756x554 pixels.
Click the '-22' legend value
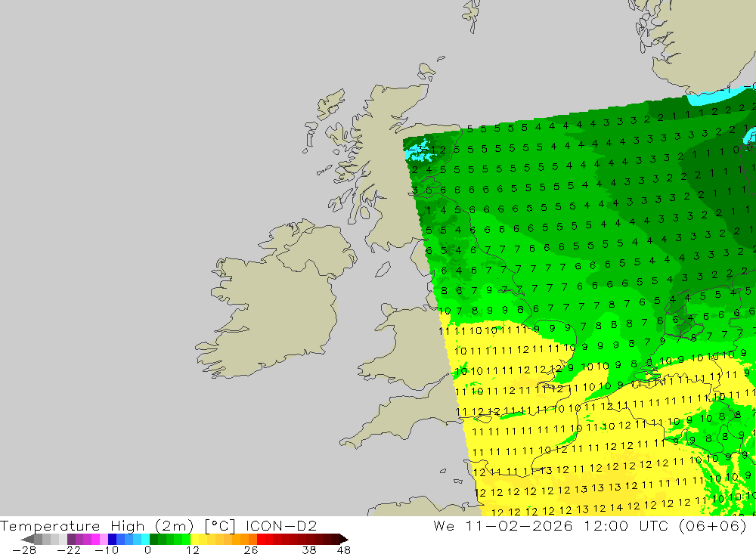coord(69,549)
